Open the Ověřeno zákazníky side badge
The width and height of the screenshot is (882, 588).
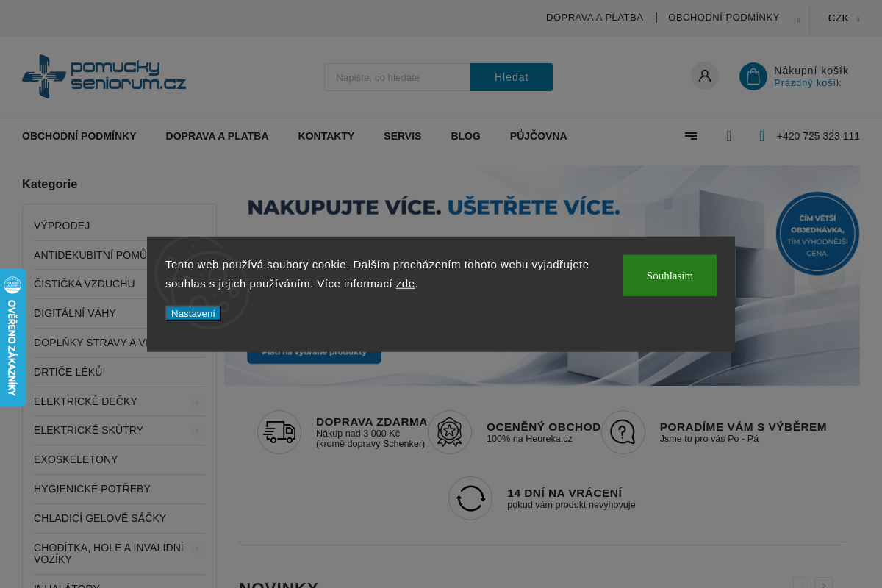pos(12,337)
